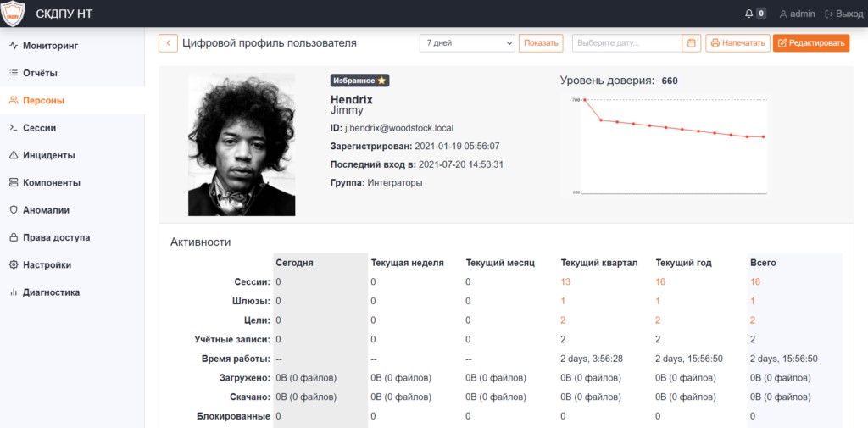Select Сессии in the sidebar
This screenshot has height=428, width=868.
[x=39, y=128]
